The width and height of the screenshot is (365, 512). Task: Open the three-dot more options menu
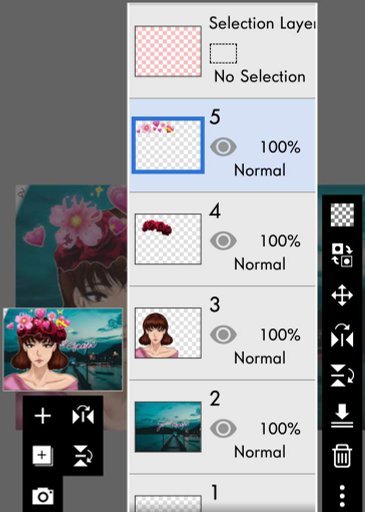(x=342, y=496)
